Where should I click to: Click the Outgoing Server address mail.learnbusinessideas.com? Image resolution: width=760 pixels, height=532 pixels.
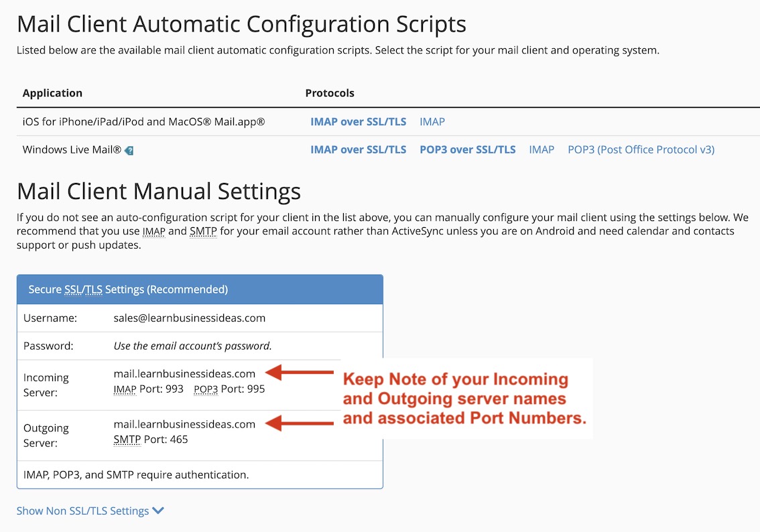pyautogui.click(x=185, y=424)
